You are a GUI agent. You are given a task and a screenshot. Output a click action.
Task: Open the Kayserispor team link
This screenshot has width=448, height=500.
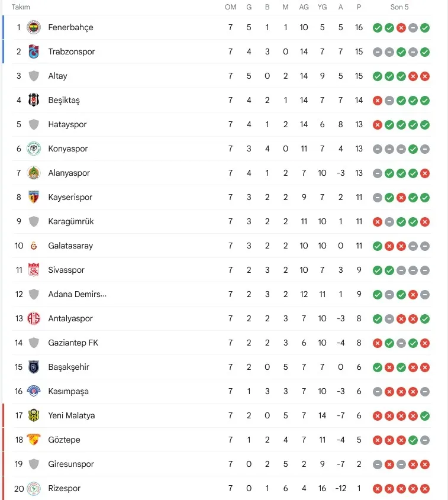(x=70, y=197)
